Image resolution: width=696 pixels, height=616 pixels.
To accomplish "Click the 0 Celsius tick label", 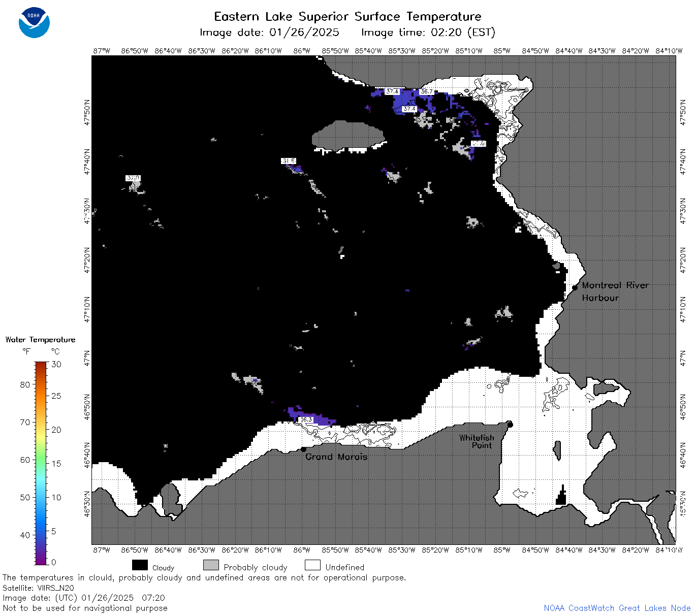I will coord(54,562).
